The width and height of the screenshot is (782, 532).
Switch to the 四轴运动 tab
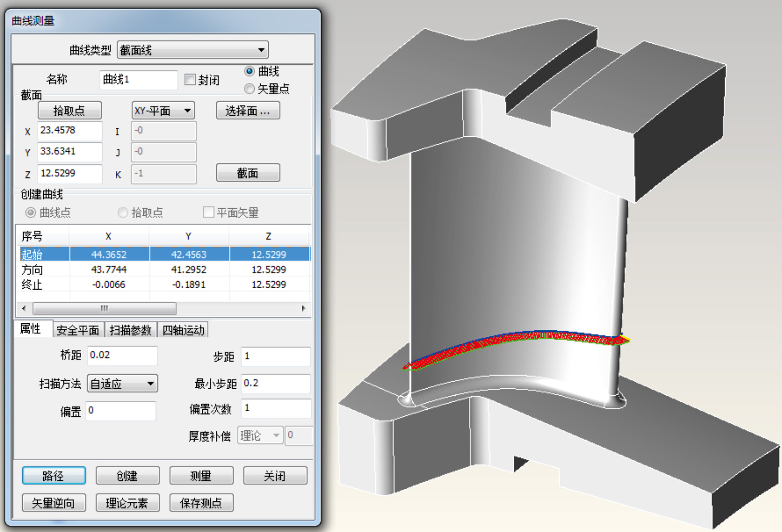[183, 330]
